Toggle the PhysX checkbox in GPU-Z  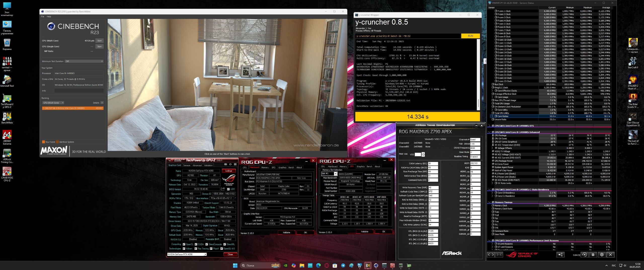[x=211, y=249]
